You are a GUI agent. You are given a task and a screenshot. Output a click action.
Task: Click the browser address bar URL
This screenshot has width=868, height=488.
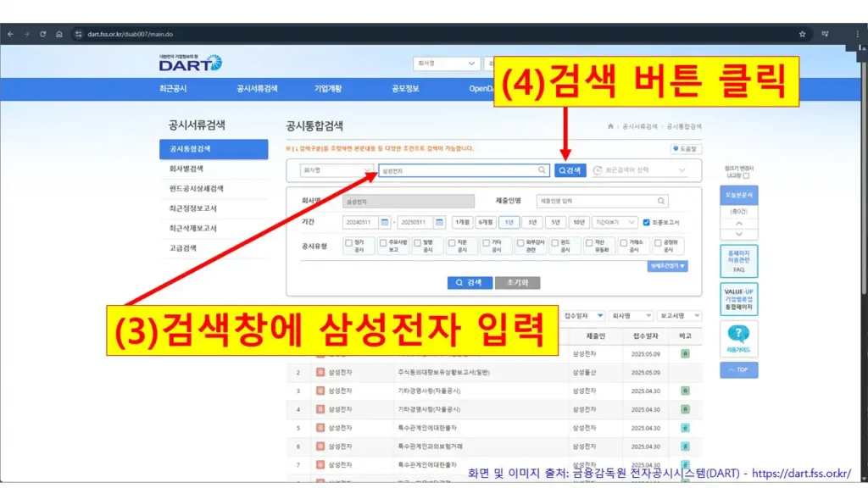(130, 34)
